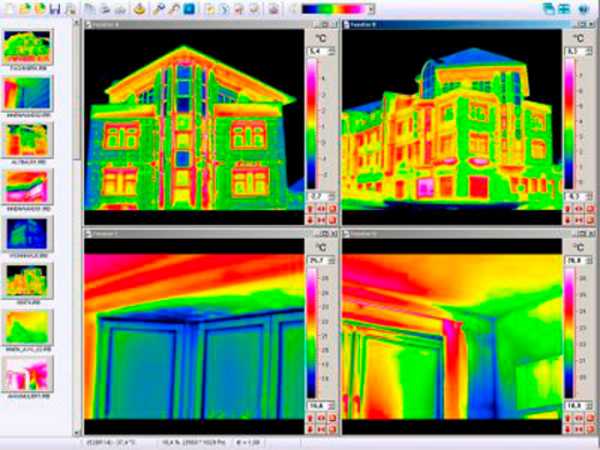Image resolution: width=600 pixels, height=450 pixels.
Task: Click red scale button under top-right image
Action: click(568, 208)
